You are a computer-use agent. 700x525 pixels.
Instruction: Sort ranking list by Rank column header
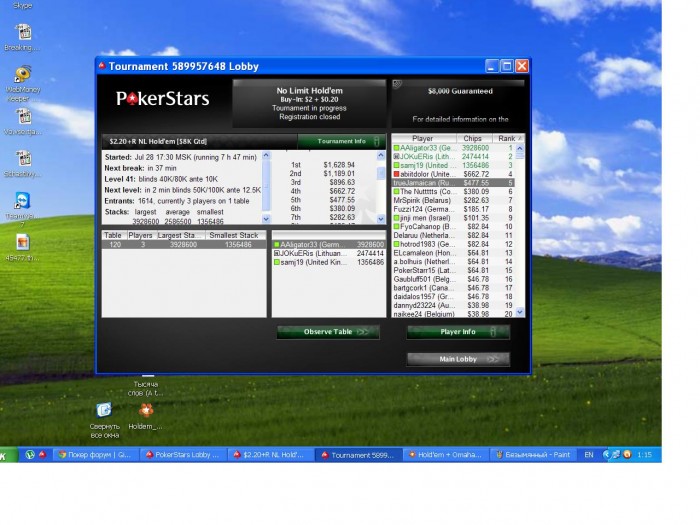click(x=508, y=138)
